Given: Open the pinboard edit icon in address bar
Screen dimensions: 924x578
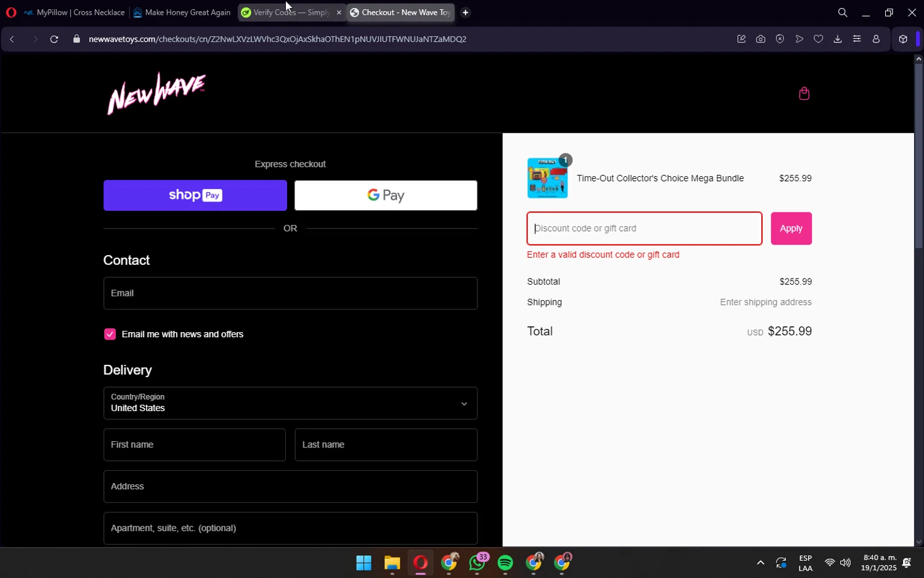Looking at the screenshot, I should click(x=741, y=39).
